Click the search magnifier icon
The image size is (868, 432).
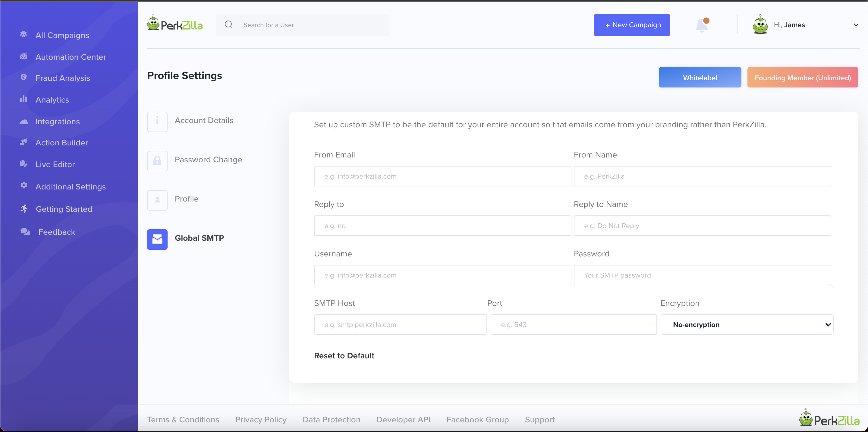coord(229,25)
